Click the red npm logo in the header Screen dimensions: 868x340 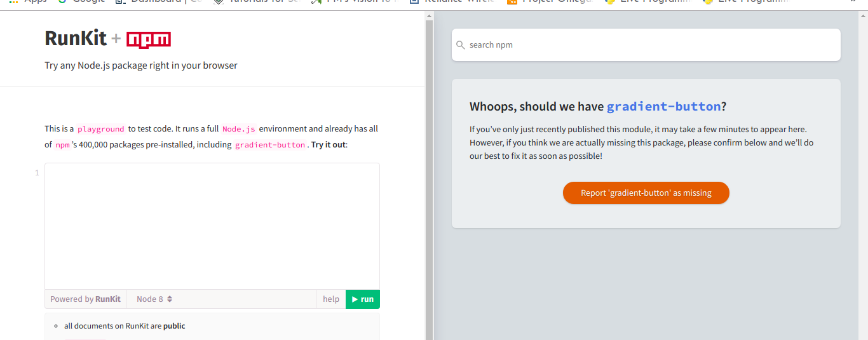(x=149, y=39)
